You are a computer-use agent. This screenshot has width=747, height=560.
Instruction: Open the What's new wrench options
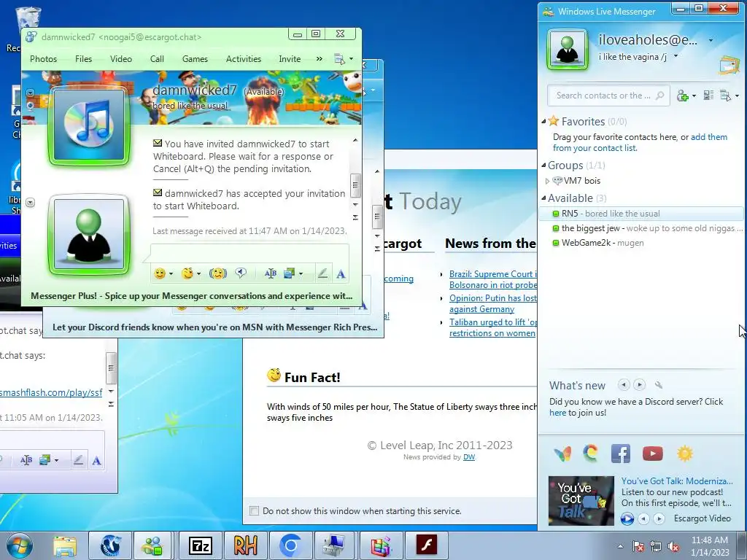pyautogui.click(x=659, y=385)
